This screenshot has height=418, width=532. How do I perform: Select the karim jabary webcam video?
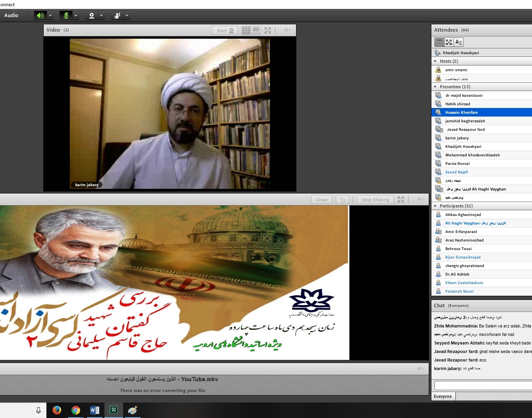169,114
